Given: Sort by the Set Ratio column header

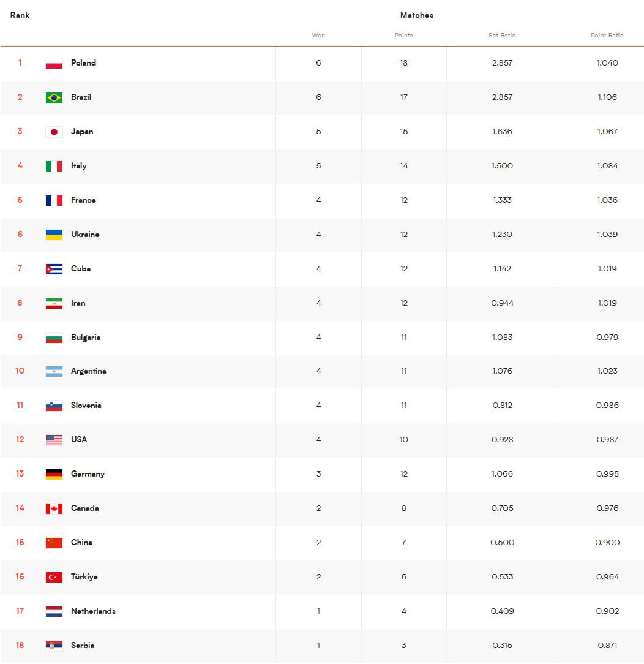Looking at the screenshot, I should point(502,35).
